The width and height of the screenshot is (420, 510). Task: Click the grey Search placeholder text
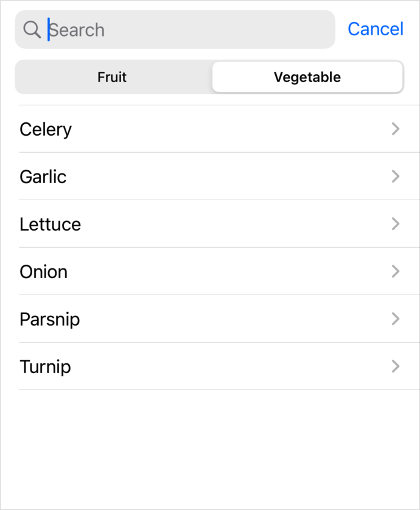click(78, 30)
